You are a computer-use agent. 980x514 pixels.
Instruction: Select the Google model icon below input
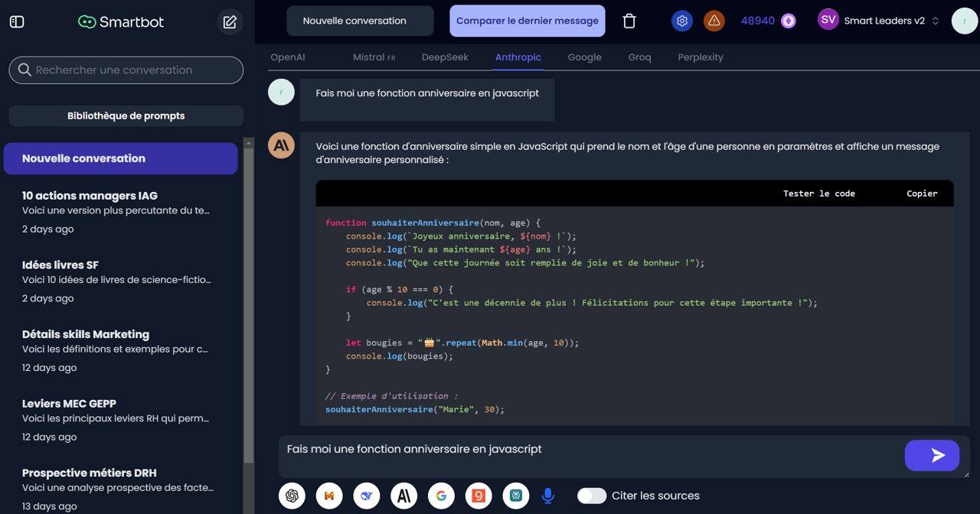[441, 496]
